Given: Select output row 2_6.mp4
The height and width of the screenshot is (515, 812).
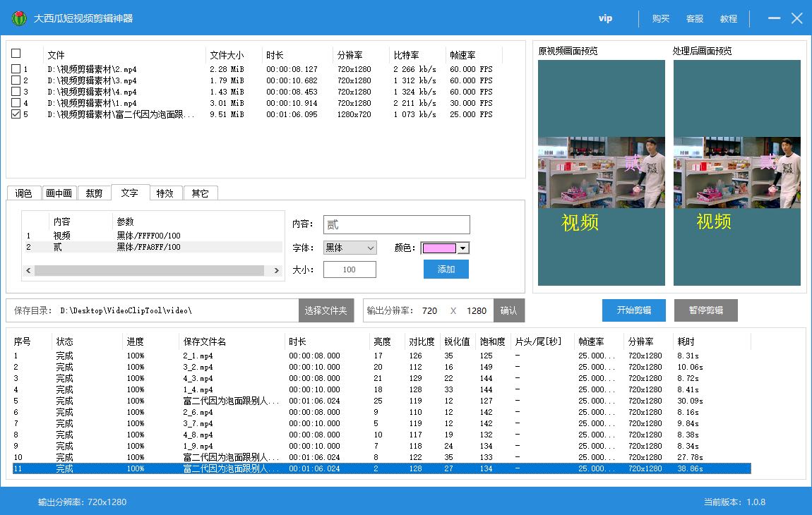Looking at the screenshot, I should click(382, 412).
